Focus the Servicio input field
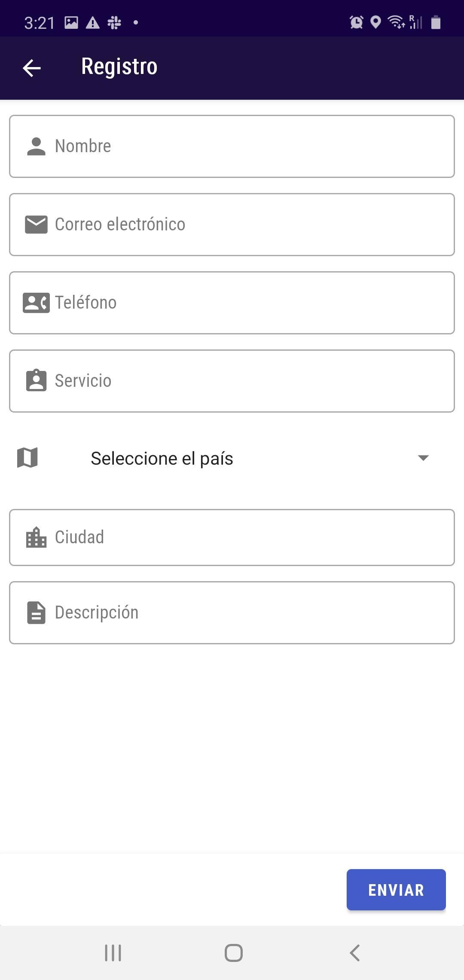Viewport: 464px width, 980px height. pyautogui.click(x=232, y=381)
